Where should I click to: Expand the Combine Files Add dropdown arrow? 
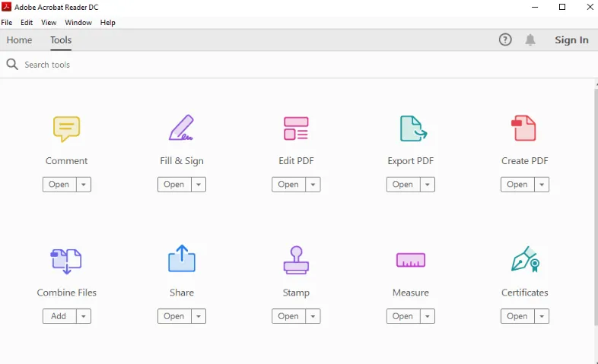(x=84, y=316)
